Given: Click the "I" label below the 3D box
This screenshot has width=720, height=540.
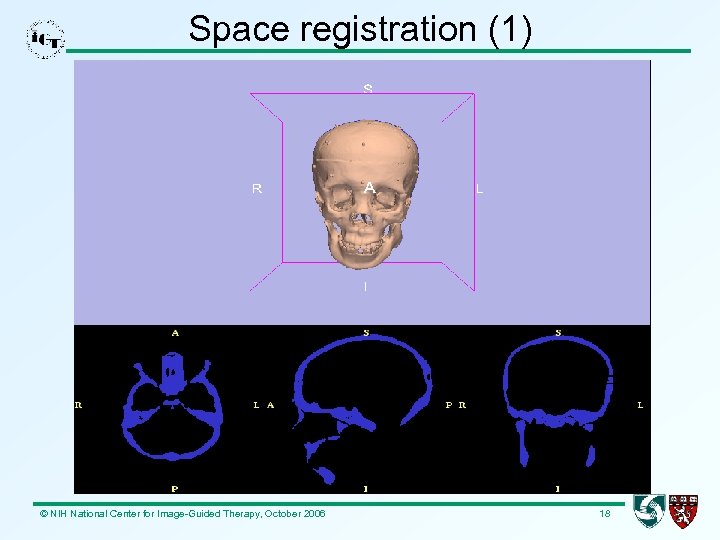Looking at the screenshot, I should (366, 287).
